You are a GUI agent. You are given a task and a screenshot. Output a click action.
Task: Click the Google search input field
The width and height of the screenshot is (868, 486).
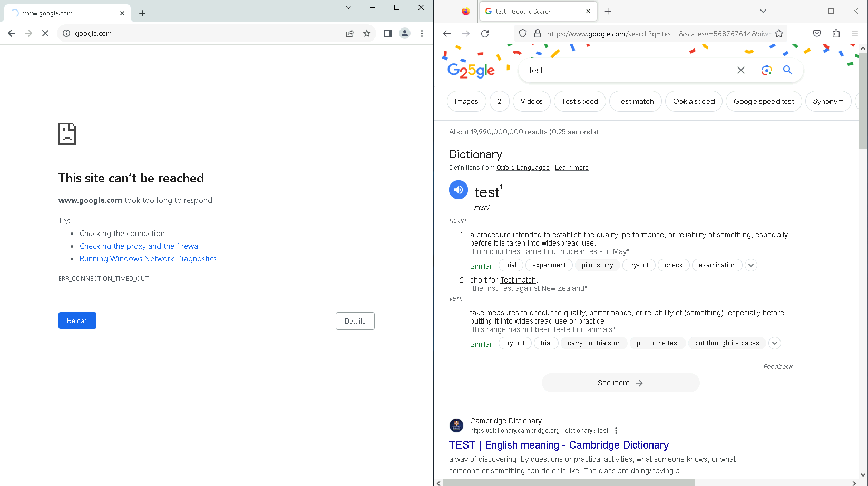[x=627, y=70]
